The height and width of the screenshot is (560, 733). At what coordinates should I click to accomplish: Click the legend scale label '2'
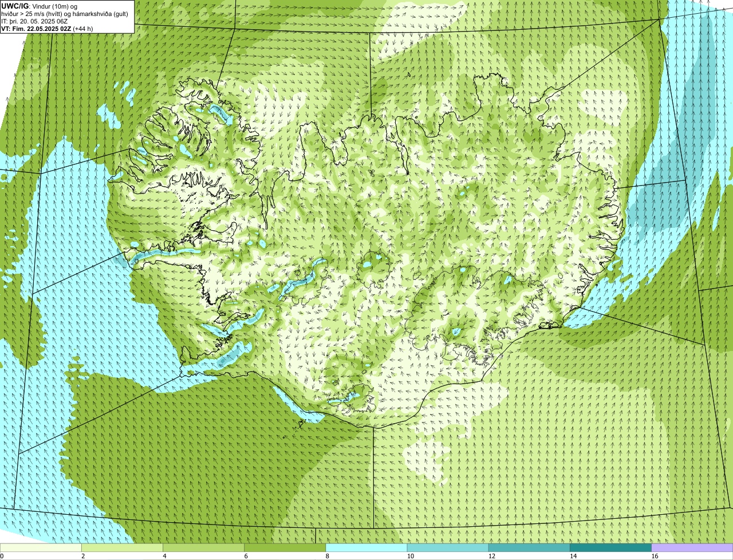83,556
